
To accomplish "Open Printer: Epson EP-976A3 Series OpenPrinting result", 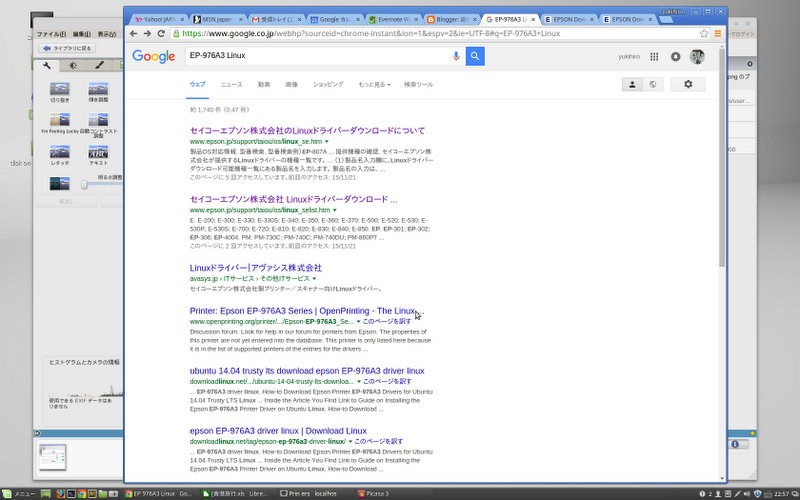I will coord(307,311).
